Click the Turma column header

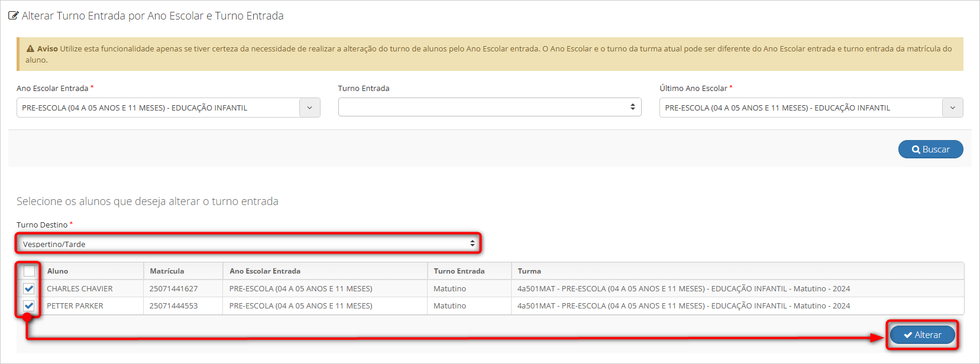(x=529, y=271)
